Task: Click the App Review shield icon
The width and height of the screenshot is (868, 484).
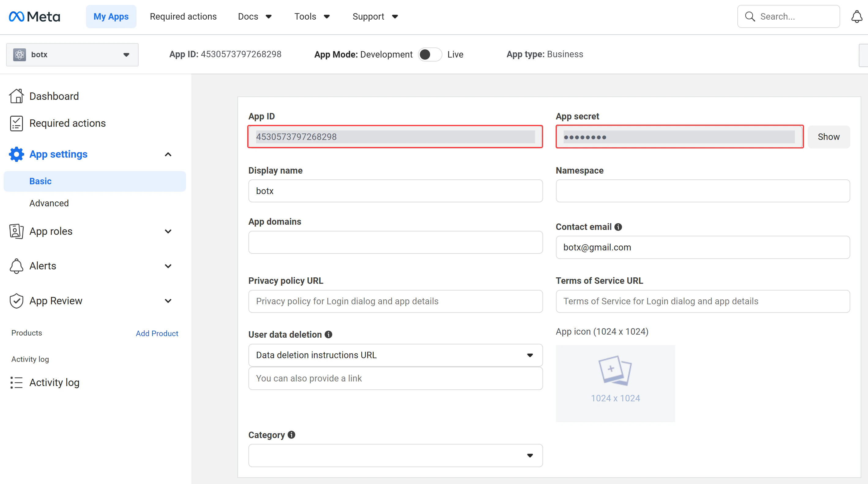Action: [x=16, y=301]
